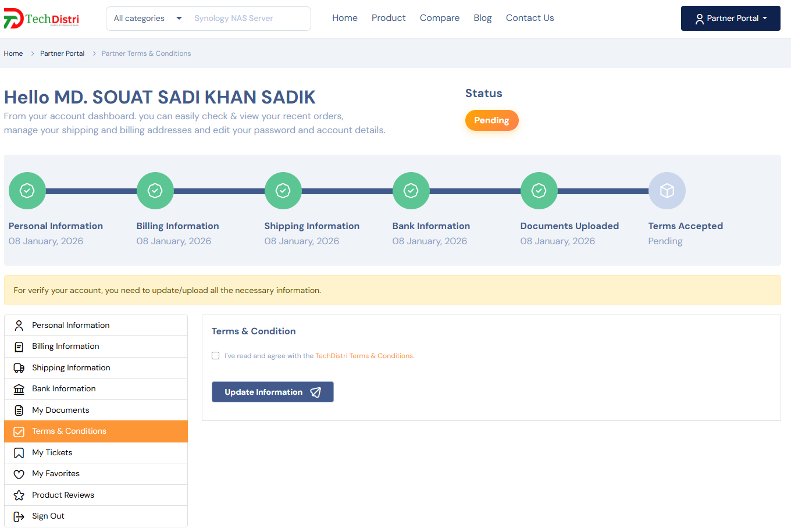This screenshot has height=532, width=791.
Task: Open the All categories dropdown
Action: click(147, 19)
